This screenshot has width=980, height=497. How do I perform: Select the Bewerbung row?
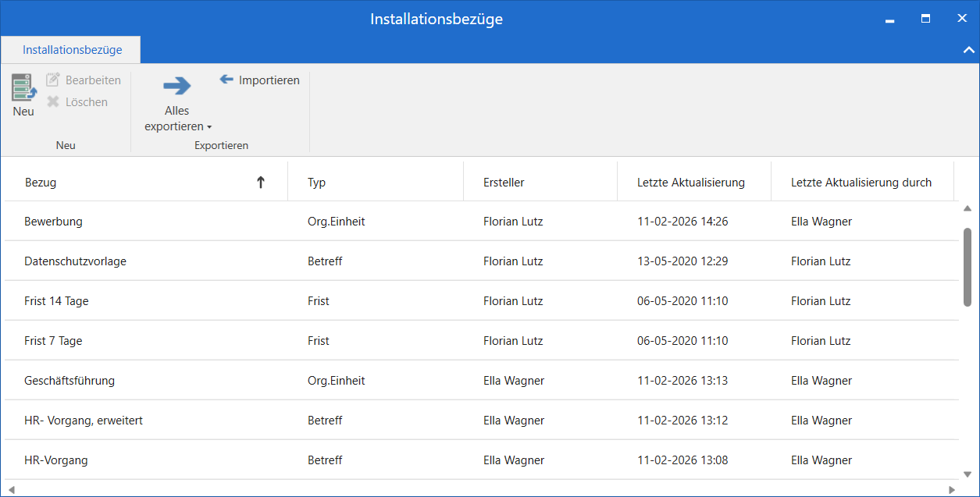pos(53,222)
